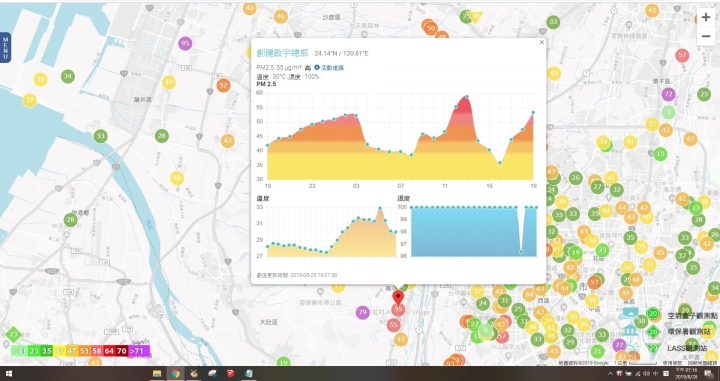Open the purple 72 sensor marker
The height and width of the screenshot is (381, 720).
pyautogui.click(x=669, y=95)
